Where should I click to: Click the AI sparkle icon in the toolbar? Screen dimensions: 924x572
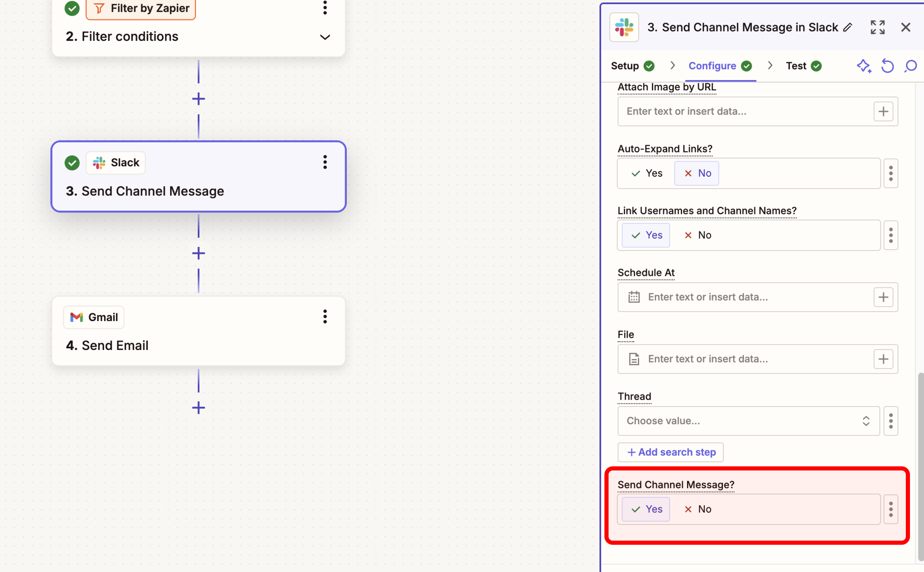pyautogui.click(x=863, y=66)
